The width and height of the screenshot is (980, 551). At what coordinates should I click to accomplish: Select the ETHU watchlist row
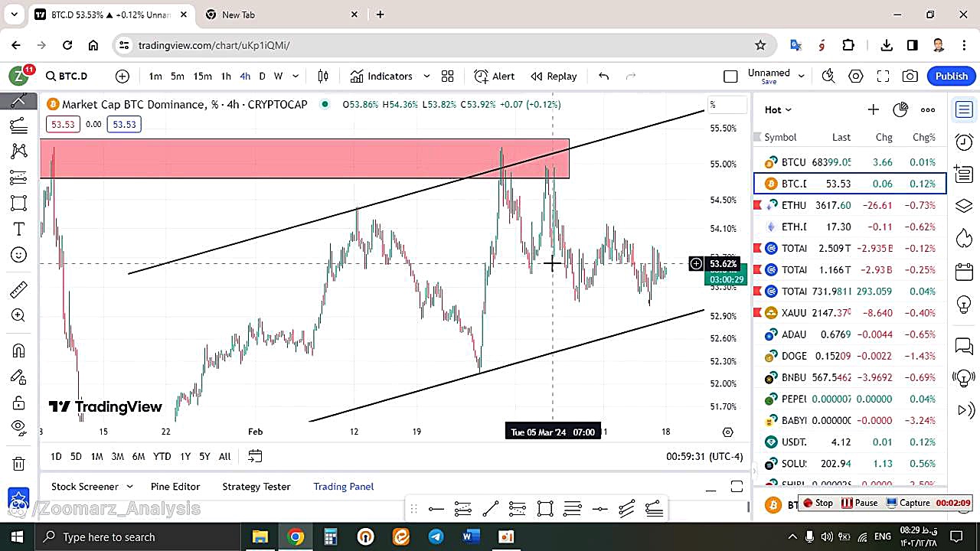point(850,205)
